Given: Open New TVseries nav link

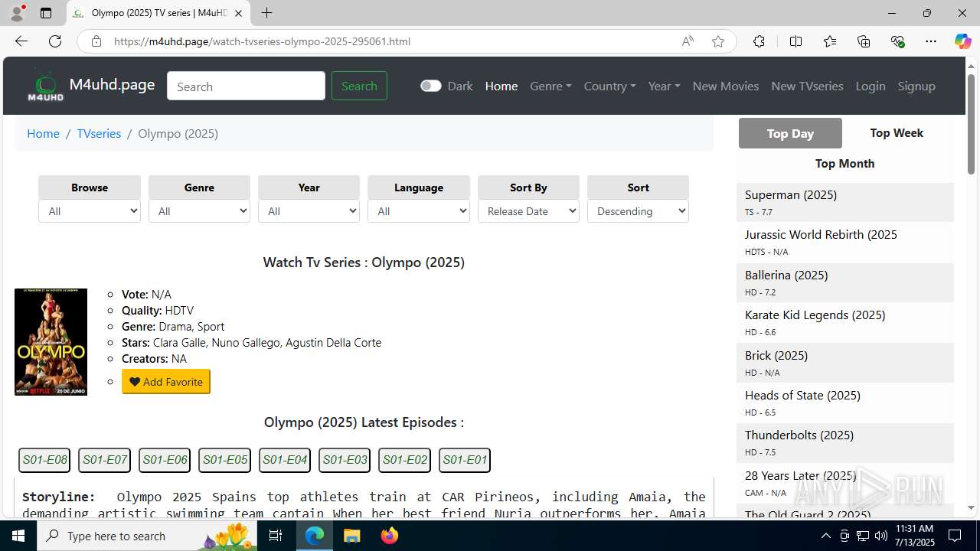Looking at the screenshot, I should click(x=807, y=86).
